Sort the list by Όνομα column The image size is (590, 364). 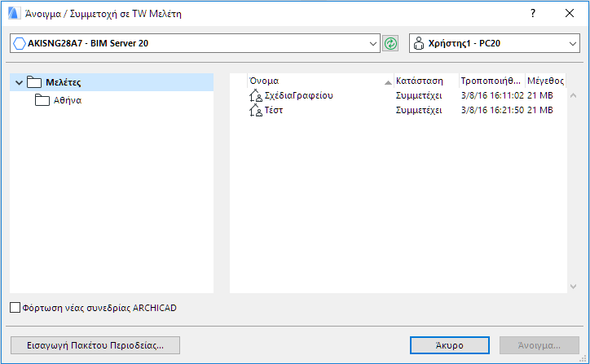tap(320, 81)
